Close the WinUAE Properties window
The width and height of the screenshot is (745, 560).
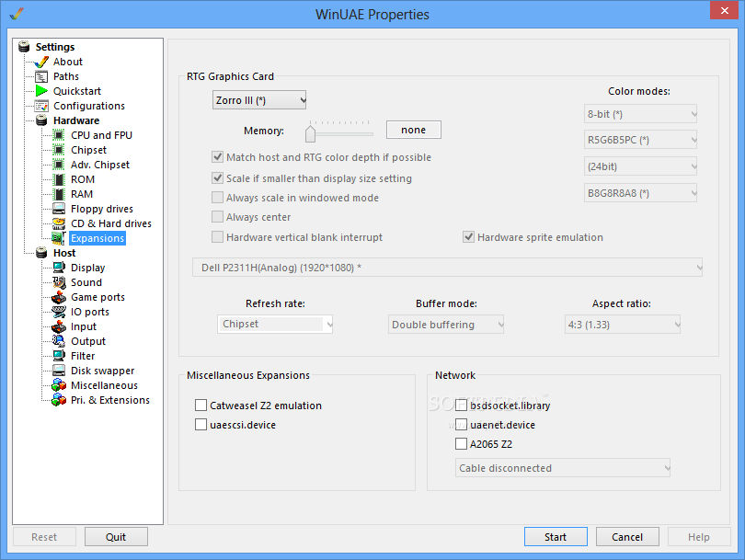724,10
